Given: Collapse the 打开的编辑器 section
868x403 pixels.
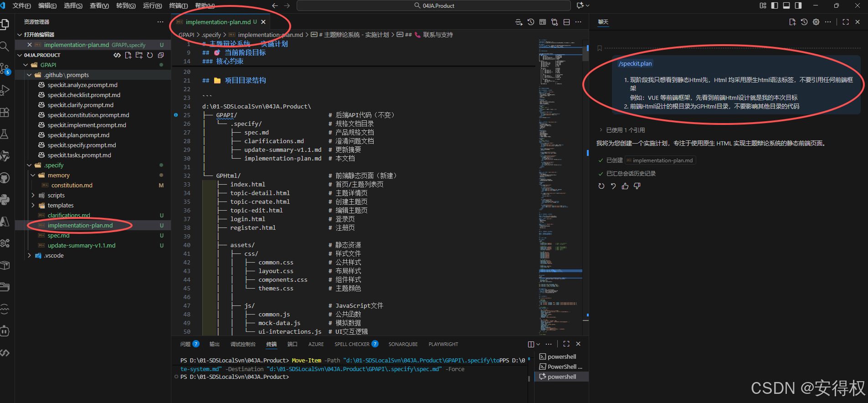Looking at the screenshot, I should point(20,35).
